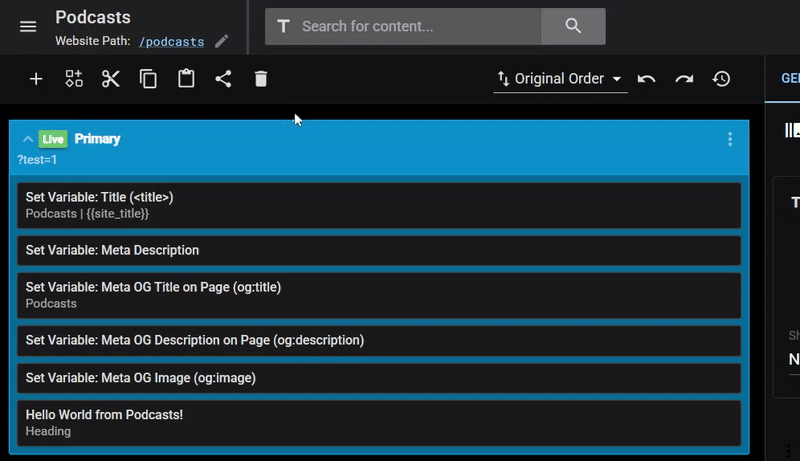800x461 pixels.
Task: Copy the selected content item
Action: (x=148, y=79)
